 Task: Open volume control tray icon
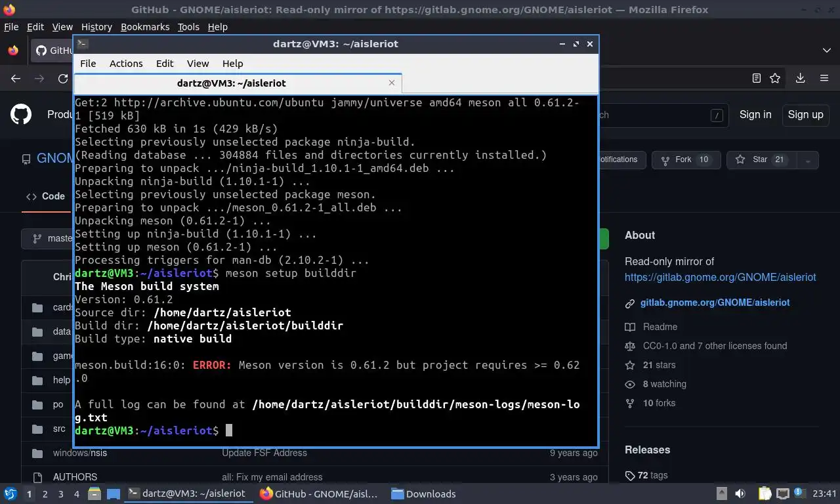pyautogui.click(x=740, y=493)
